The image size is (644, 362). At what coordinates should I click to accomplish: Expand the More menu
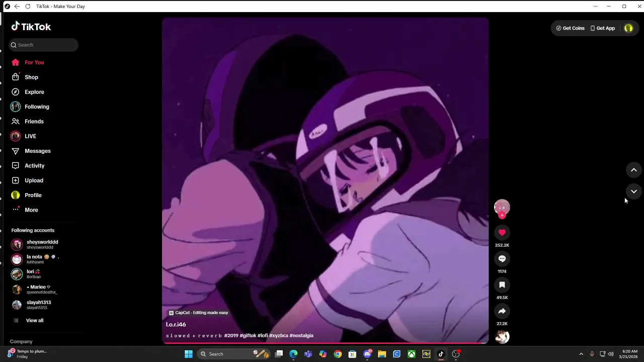(31, 210)
